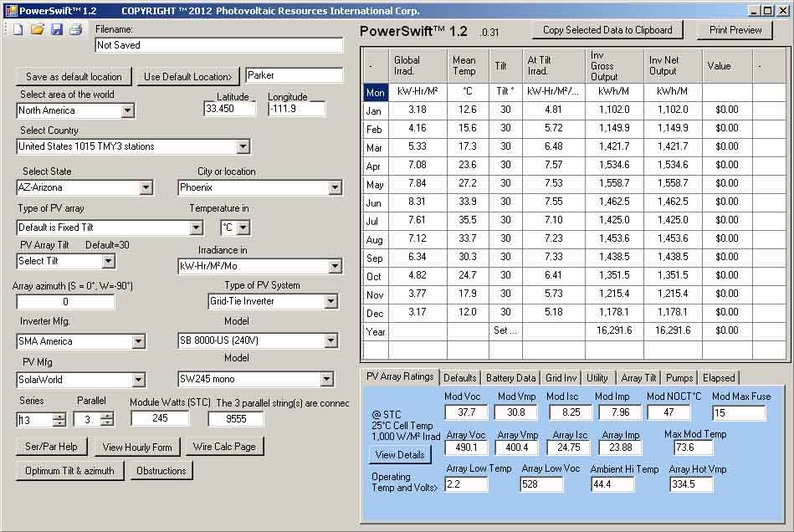Viewport: 794px width, 532px height.
Task: Click the Jun Mean Temp value 33.9
Action: click(x=468, y=202)
